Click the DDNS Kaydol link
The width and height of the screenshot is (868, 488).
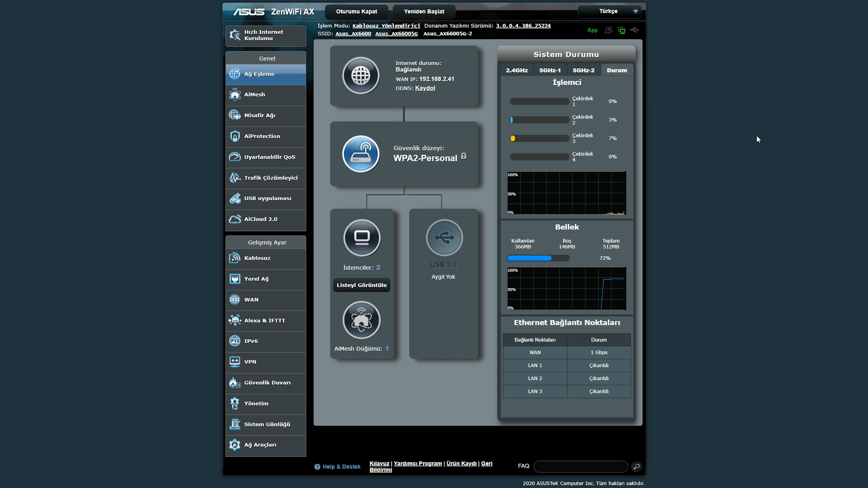click(x=425, y=88)
